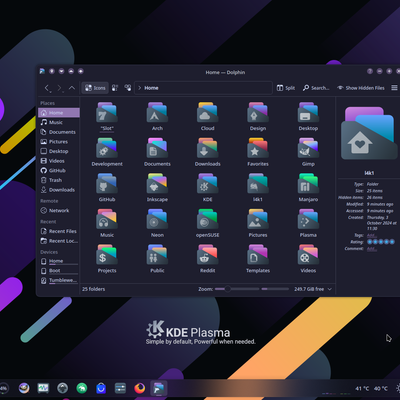Select Home in Places sidebar
400x400 pixels.
59,113
